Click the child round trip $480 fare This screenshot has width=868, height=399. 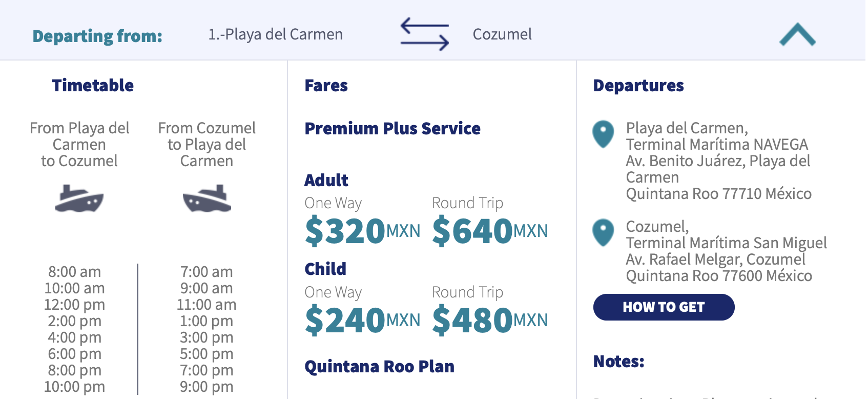tap(490, 320)
